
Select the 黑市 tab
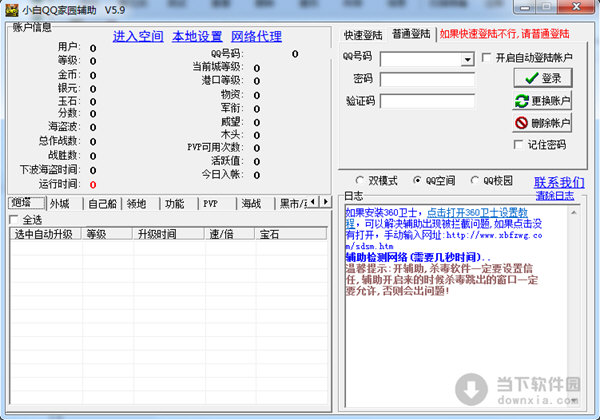coord(292,203)
